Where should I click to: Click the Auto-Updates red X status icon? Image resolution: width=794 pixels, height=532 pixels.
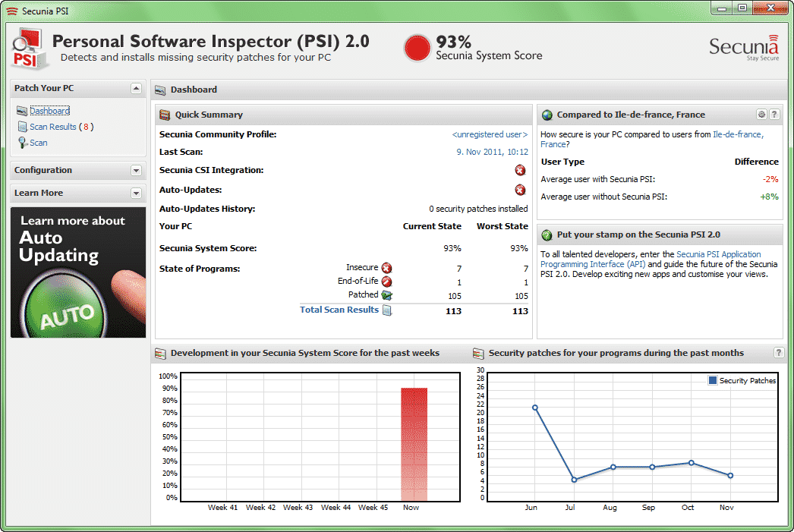[520, 190]
